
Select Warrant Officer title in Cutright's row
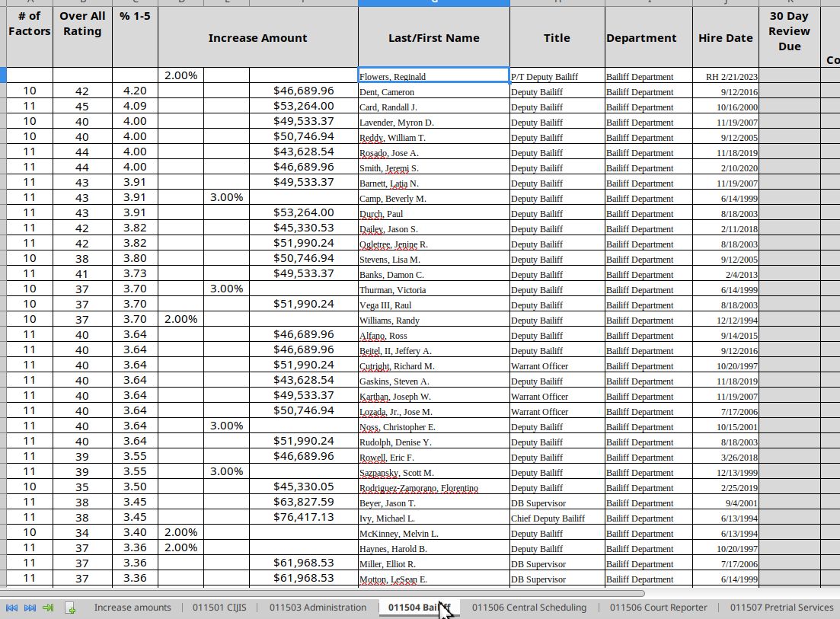pyautogui.click(x=557, y=366)
